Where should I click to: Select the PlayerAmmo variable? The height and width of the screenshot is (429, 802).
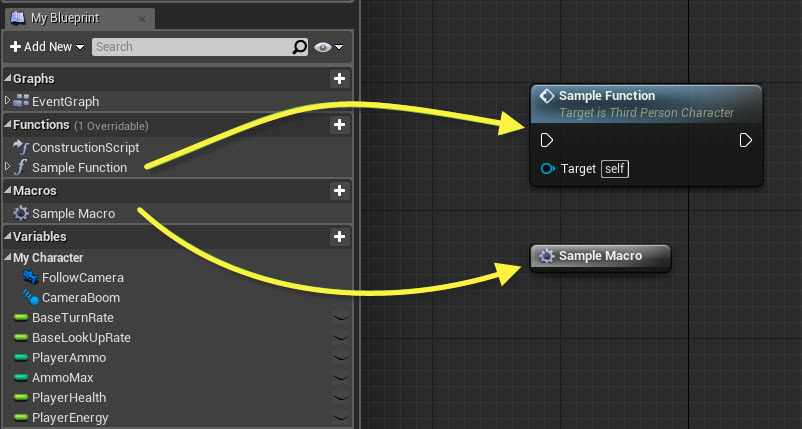(69, 357)
